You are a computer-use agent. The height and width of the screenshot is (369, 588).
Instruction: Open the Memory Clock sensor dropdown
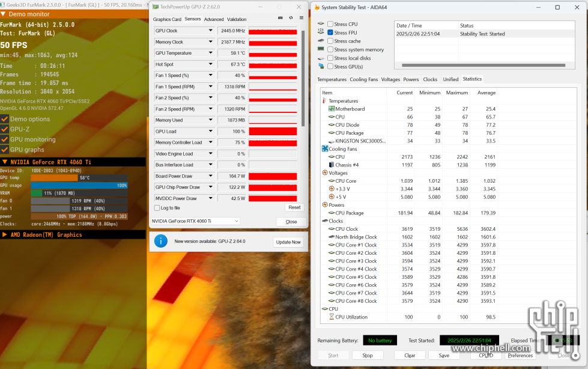[210, 41]
